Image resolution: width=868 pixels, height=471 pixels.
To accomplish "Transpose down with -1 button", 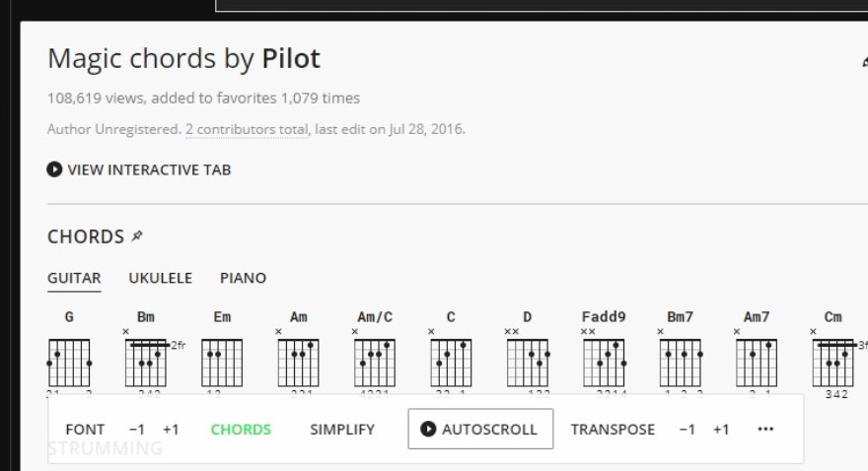I will click(687, 430).
